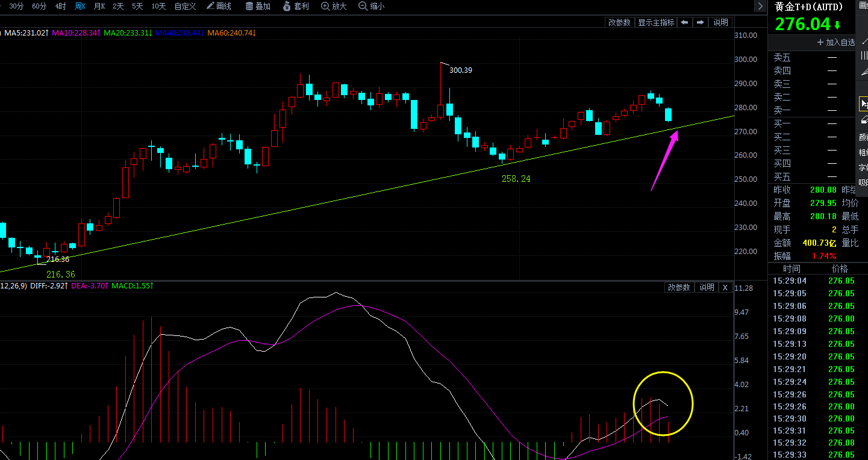Viewport: 868px width, 460px height.
Task: Click the 310.00 price axis label
Action: (746, 36)
